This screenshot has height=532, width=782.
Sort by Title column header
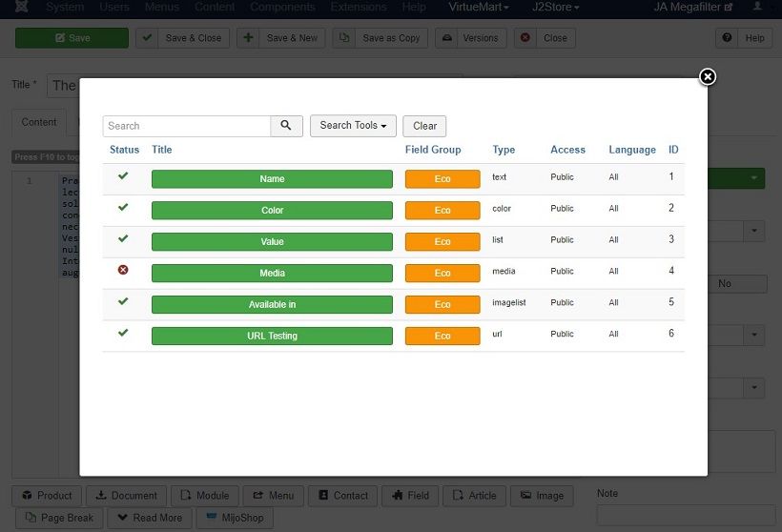[x=161, y=150]
